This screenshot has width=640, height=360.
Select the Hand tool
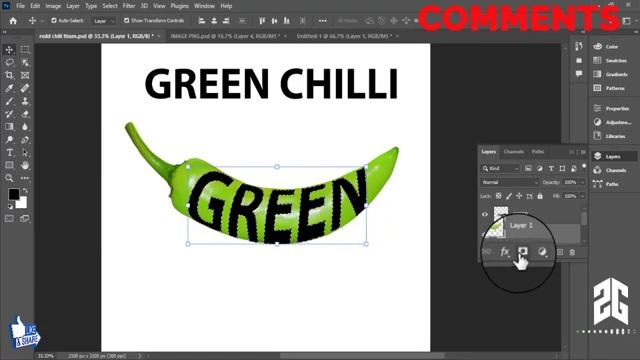[25, 165]
